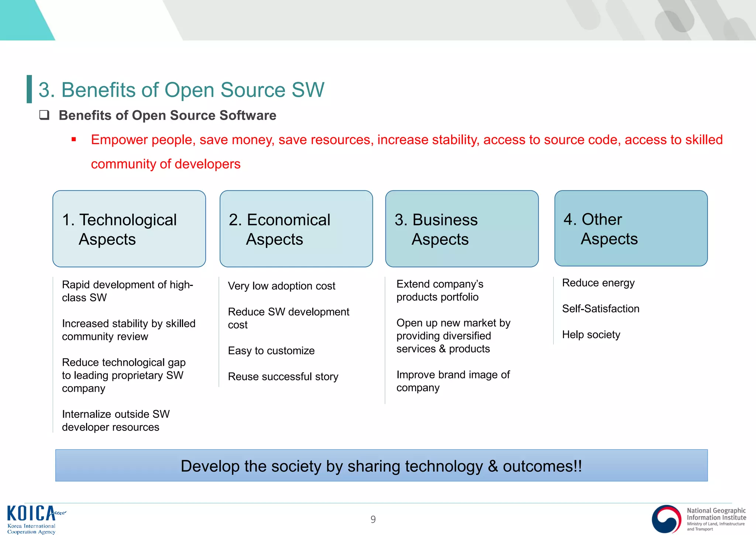Click the text Self-Satisfaction
756x535 pixels.
[600, 309]
